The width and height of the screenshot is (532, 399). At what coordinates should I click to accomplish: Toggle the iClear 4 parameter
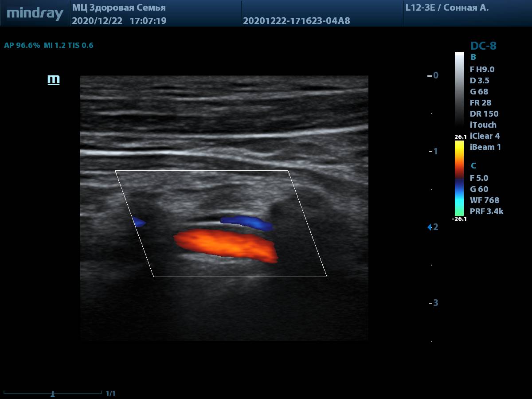(485, 136)
